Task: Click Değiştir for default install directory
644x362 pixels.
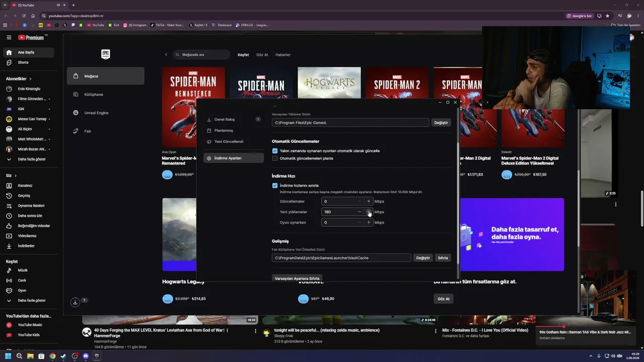Action: [x=441, y=123]
